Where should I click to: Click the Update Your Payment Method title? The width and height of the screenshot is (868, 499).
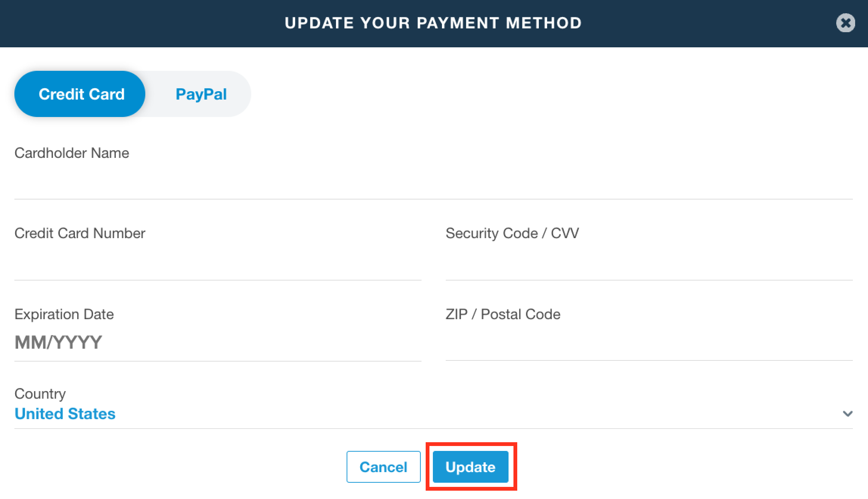pyautogui.click(x=433, y=23)
